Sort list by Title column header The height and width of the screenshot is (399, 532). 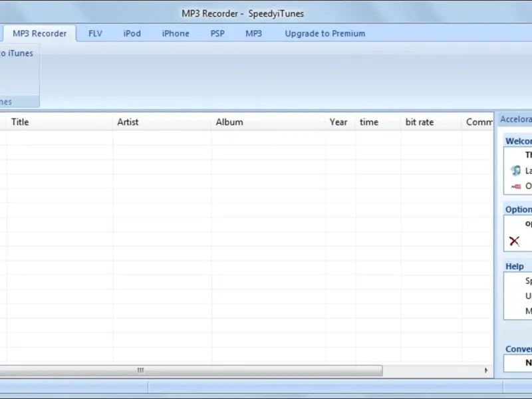pos(60,122)
